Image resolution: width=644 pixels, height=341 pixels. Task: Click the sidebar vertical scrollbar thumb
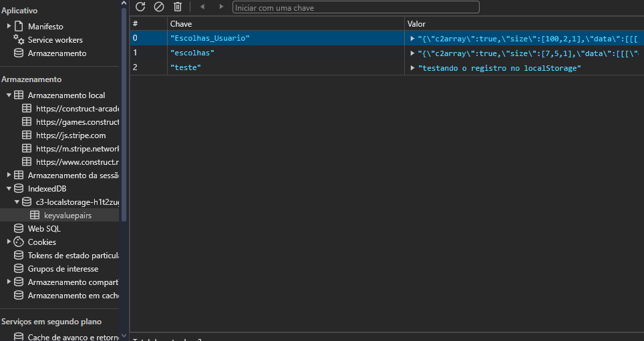click(x=124, y=114)
